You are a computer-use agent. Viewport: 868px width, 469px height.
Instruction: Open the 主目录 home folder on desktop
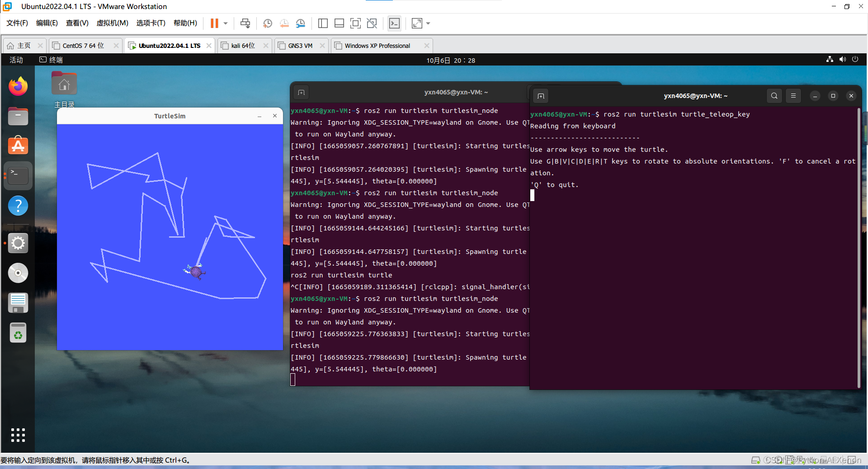pos(64,89)
